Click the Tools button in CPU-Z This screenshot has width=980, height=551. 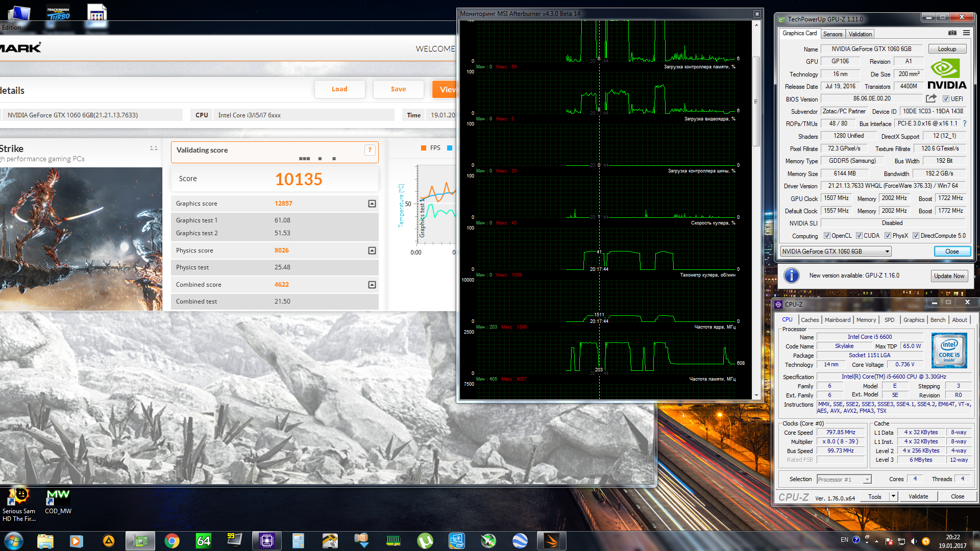pyautogui.click(x=875, y=496)
